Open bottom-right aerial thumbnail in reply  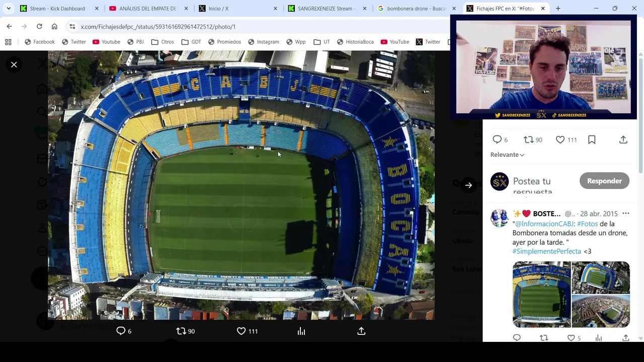pyautogui.click(x=601, y=311)
